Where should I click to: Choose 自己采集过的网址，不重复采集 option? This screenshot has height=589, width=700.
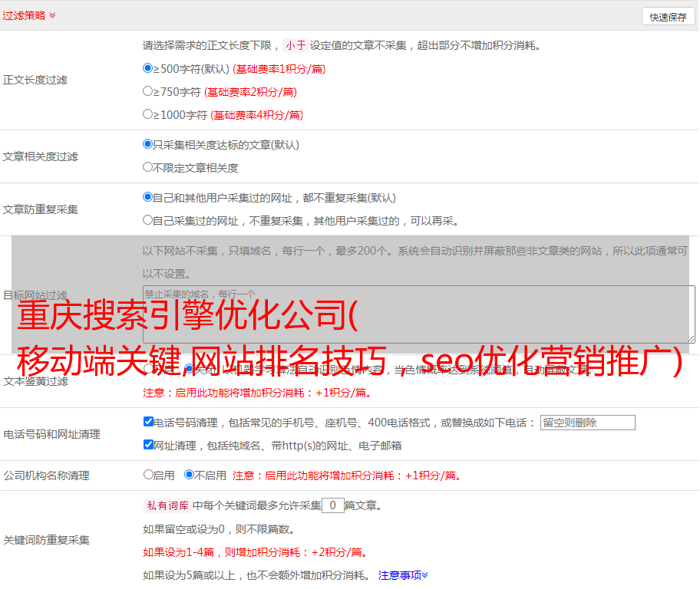(x=147, y=220)
